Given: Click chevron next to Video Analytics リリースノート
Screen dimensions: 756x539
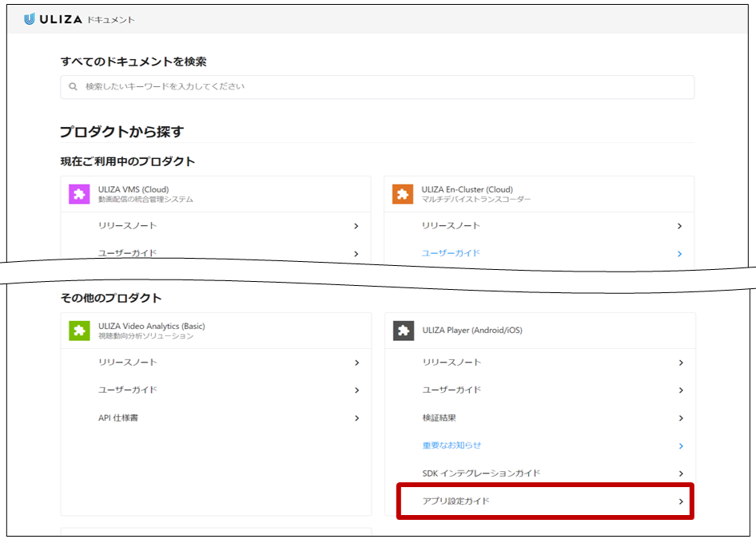Looking at the screenshot, I should click(356, 363).
